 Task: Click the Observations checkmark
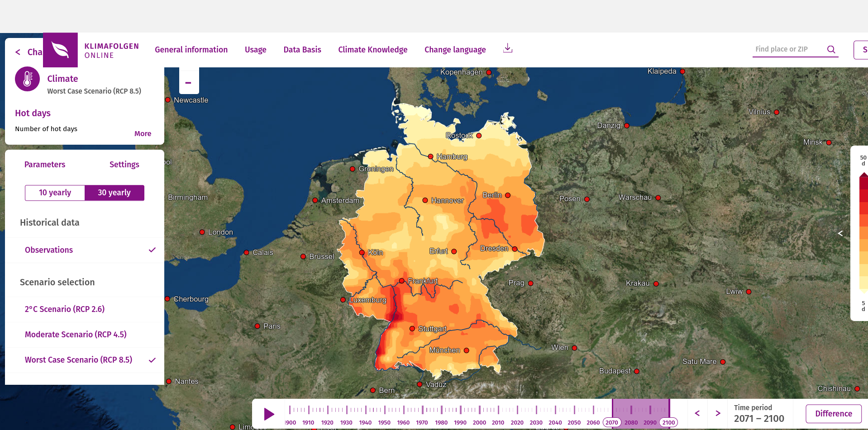152,250
